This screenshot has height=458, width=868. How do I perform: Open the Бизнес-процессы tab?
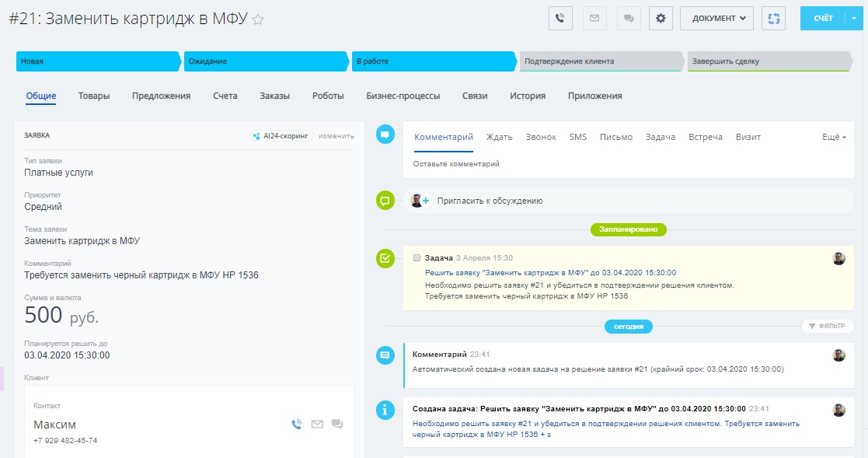coord(403,96)
